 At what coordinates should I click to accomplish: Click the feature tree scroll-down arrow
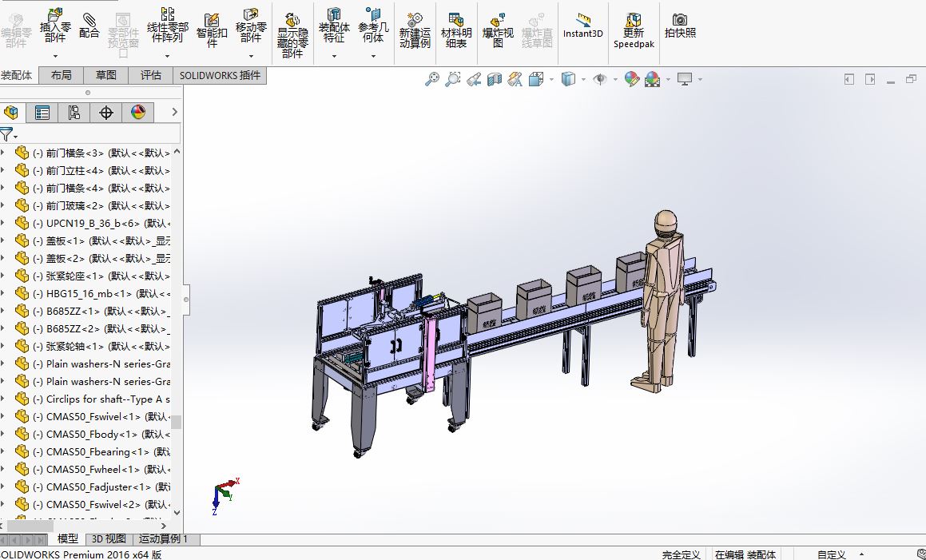point(177,512)
